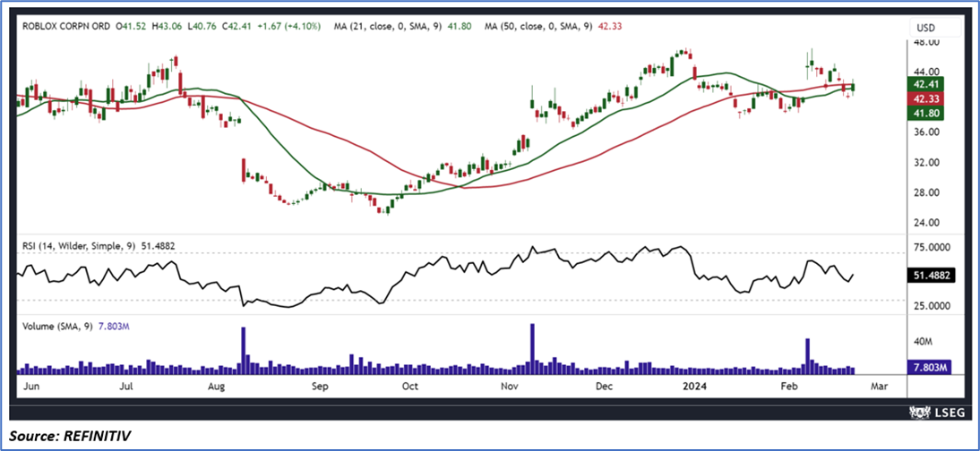Click the green 42.41 price tag
980x451 pixels.
click(x=925, y=84)
